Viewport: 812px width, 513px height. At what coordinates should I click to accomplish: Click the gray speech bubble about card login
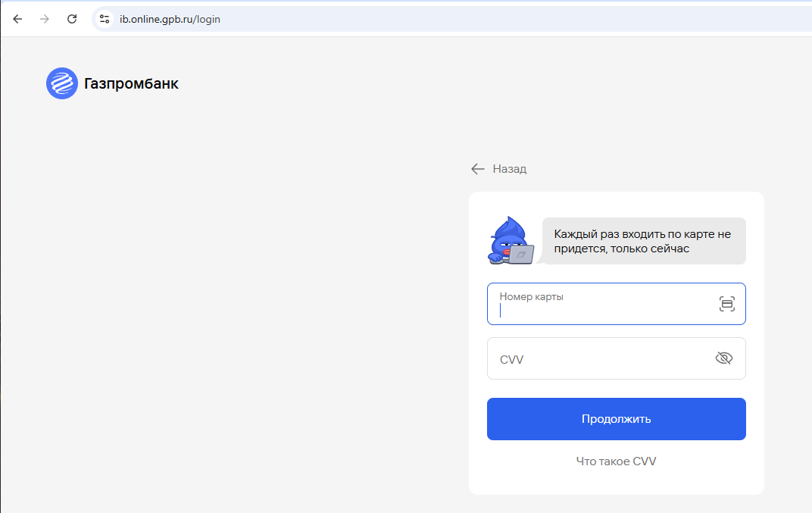coord(644,241)
